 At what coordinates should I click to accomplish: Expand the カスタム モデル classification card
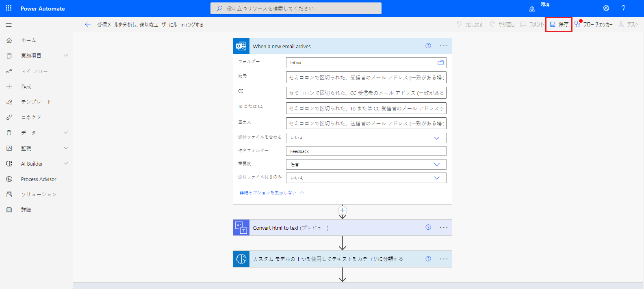point(343,259)
